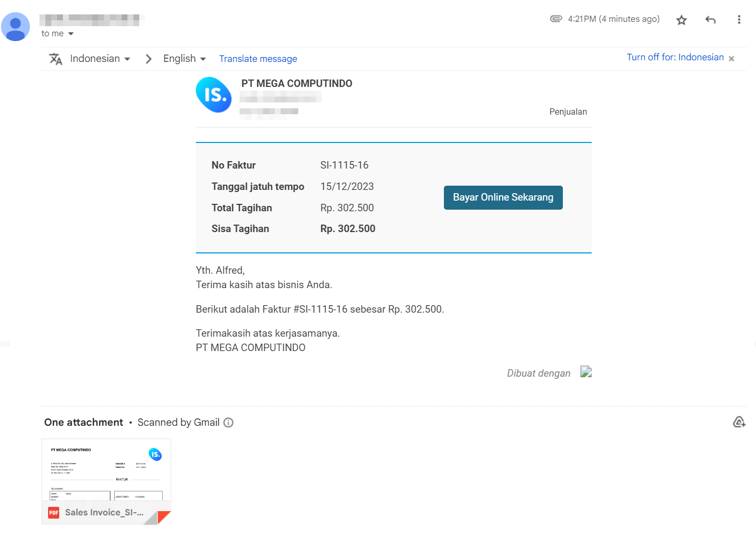756x541 pixels.
Task: Click the email timestamp 4:21 PM
Action: [x=614, y=19]
